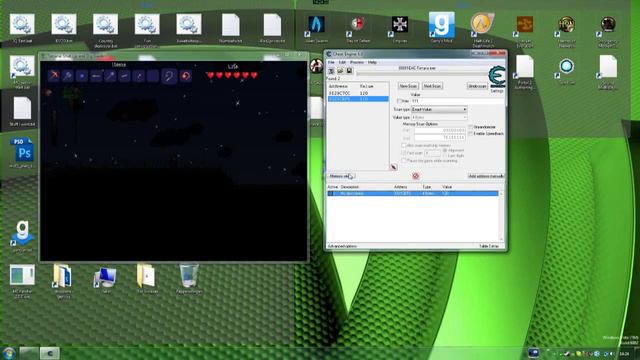Click the red delete-all-addresses circle icon
Image resolution: width=640 pixels, height=360 pixels.
[x=416, y=176]
